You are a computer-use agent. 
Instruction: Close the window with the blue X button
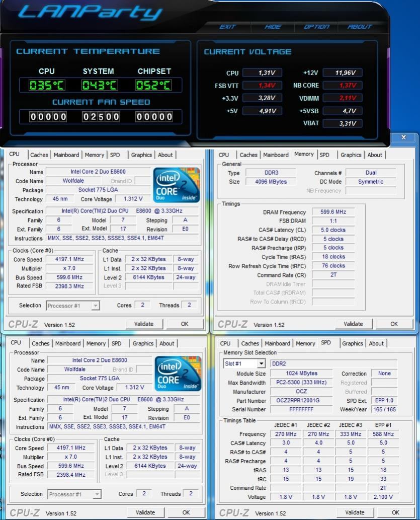click(x=403, y=137)
